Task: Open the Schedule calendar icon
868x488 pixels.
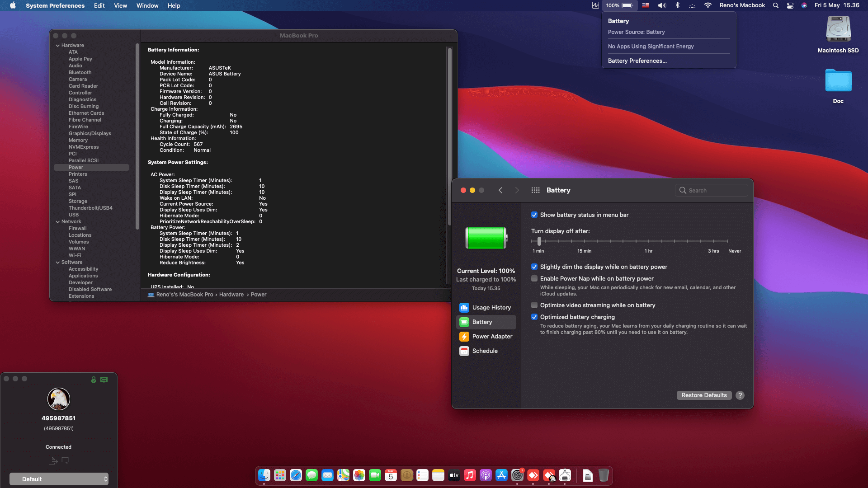Action: [464, 351]
